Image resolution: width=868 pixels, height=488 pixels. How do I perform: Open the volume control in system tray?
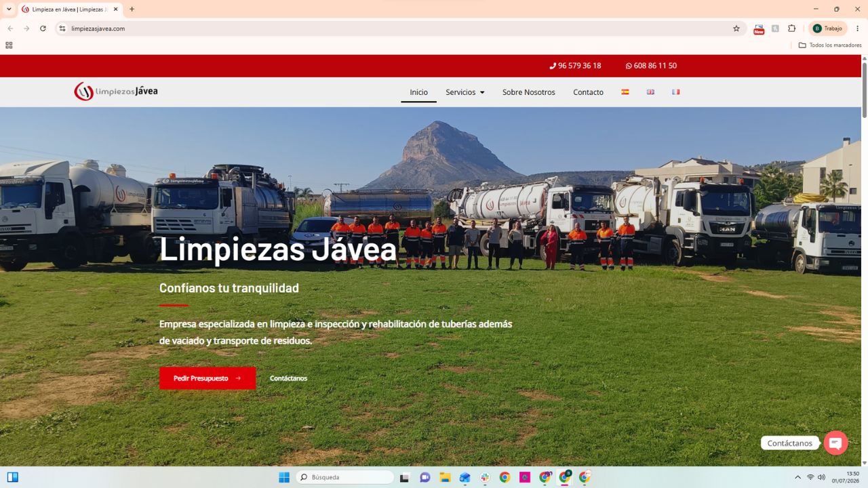[x=821, y=477]
